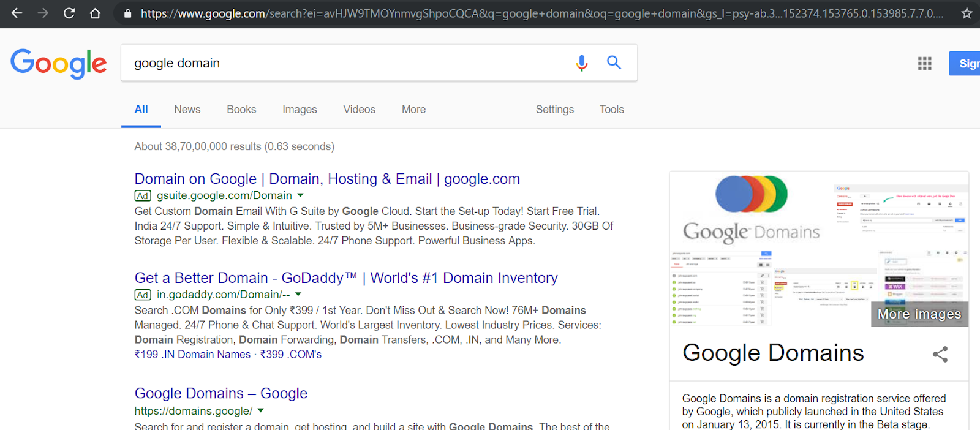The image size is (980, 430).
Task: Open 'Domain on Google | Domain, Hosting & Email' result
Action: tap(327, 179)
